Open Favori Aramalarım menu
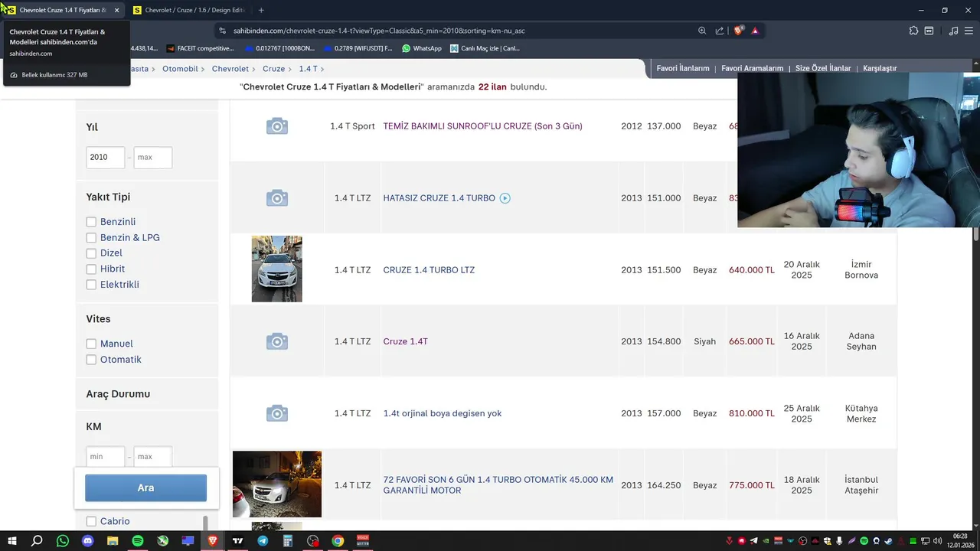The width and height of the screenshot is (980, 551). click(753, 68)
